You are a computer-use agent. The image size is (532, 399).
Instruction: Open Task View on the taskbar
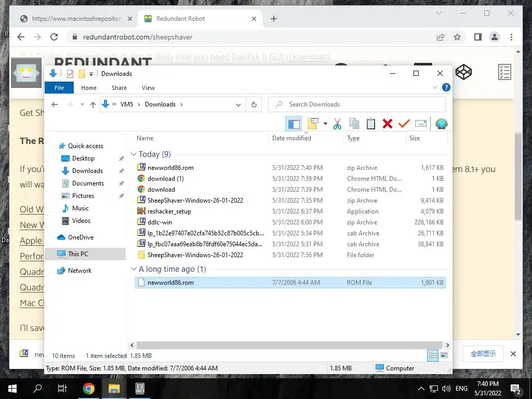62,388
